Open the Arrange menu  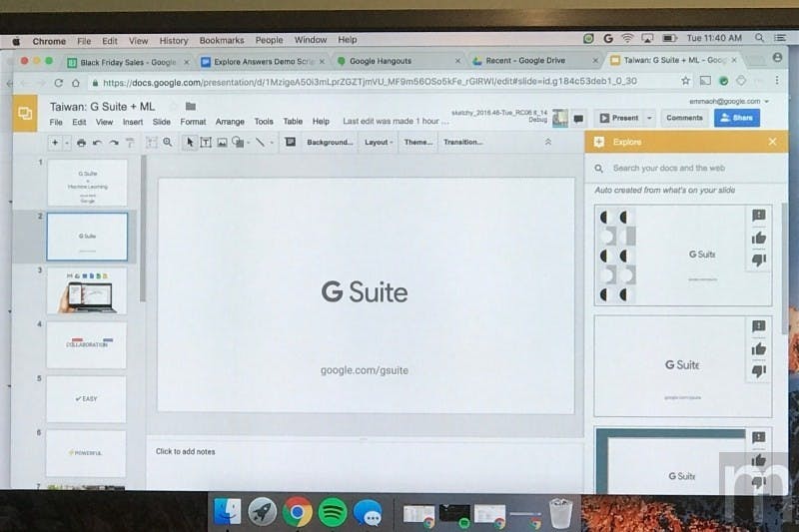tap(230, 122)
